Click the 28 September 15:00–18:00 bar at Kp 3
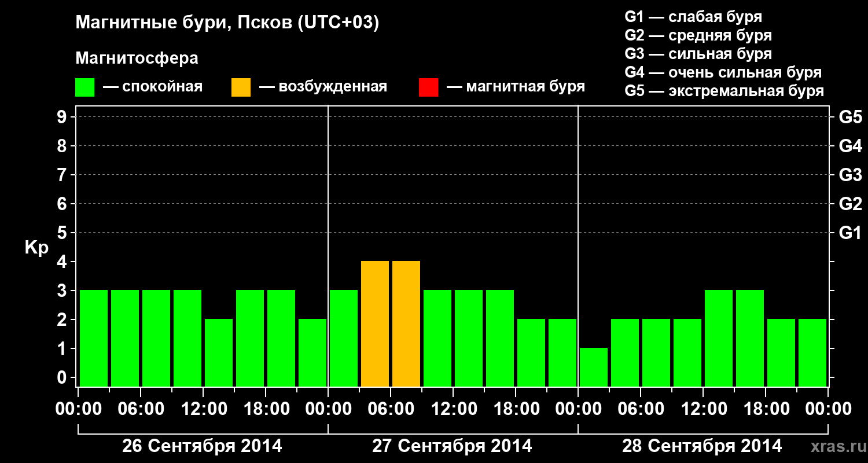This screenshot has height=463, width=868. [x=750, y=338]
